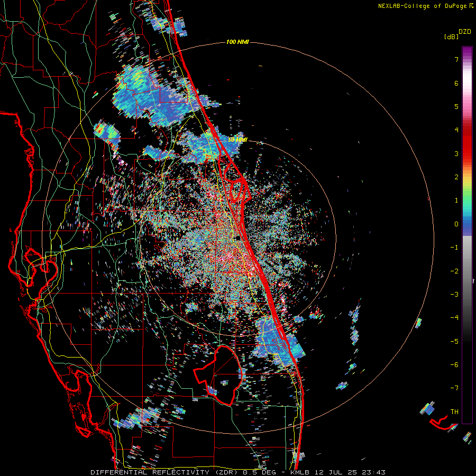Select the -5 value on color scale
The height and width of the screenshot is (476, 476).
[x=454, y=341]
